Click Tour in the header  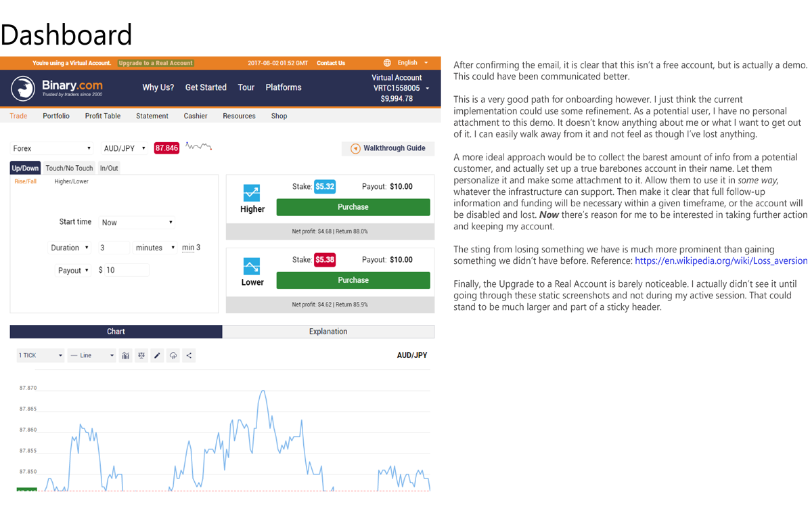tap(246, 87)
